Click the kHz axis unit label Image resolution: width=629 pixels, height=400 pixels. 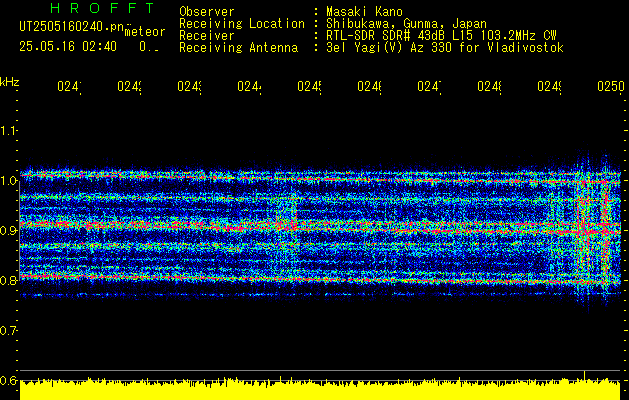pyautogui.click(x=10, y=83)
